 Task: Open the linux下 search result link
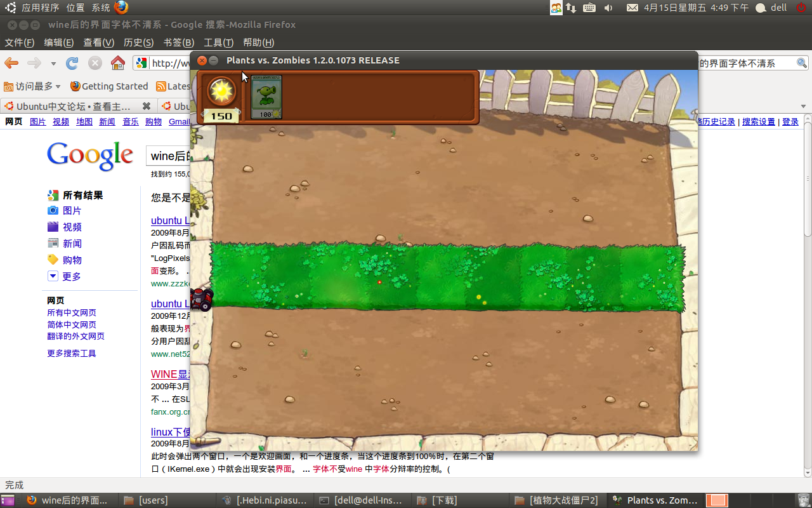coord(171,432)
